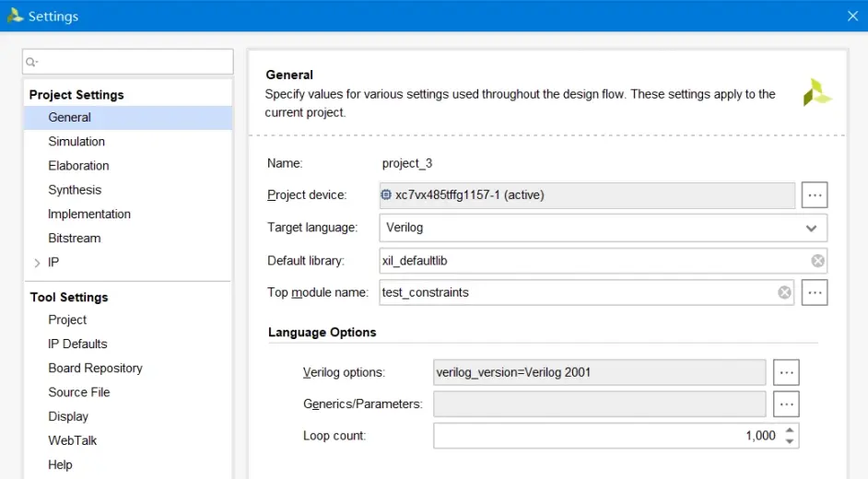The width and height of the screenshot is (868, 479).
Task: Decrease the Loop count value
Action: (x=790, y=441)
